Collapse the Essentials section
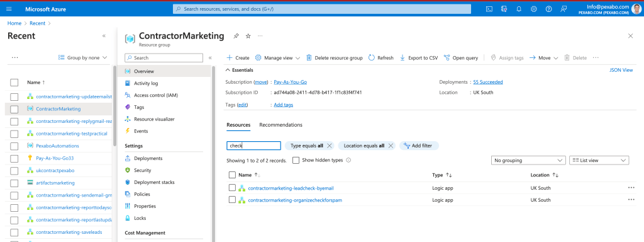The width and height of the screenshot is (644, 242). (240, 71)
